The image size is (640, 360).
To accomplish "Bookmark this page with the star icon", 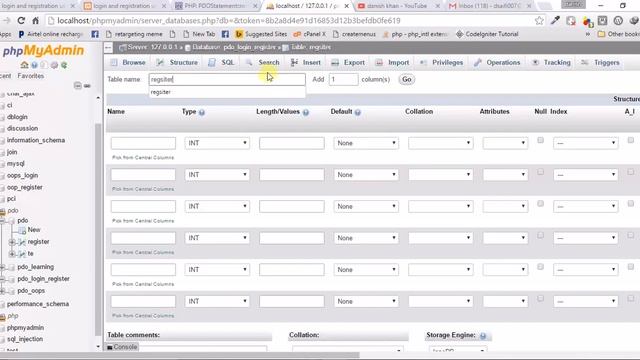I will pyautogui.click(x=539, y=20).
